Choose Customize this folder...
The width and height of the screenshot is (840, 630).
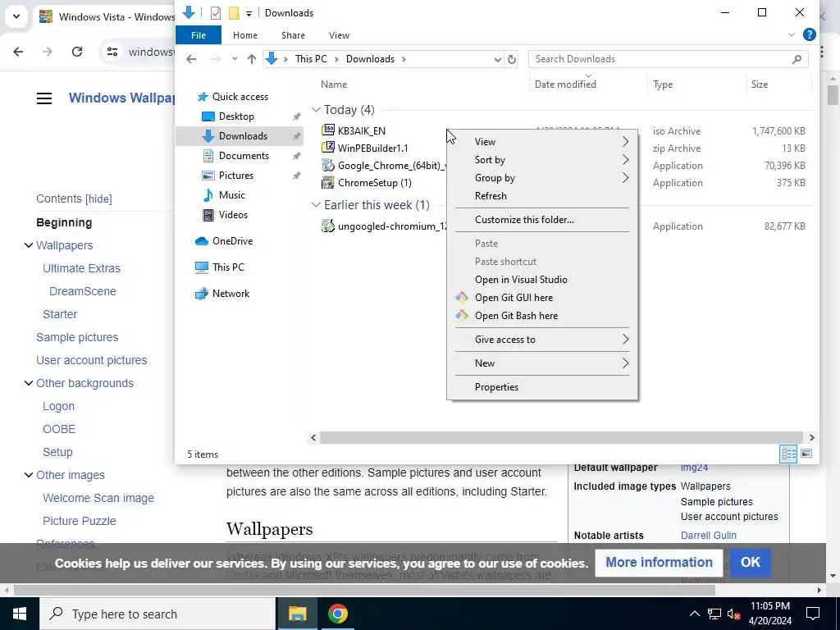[541, 220]
